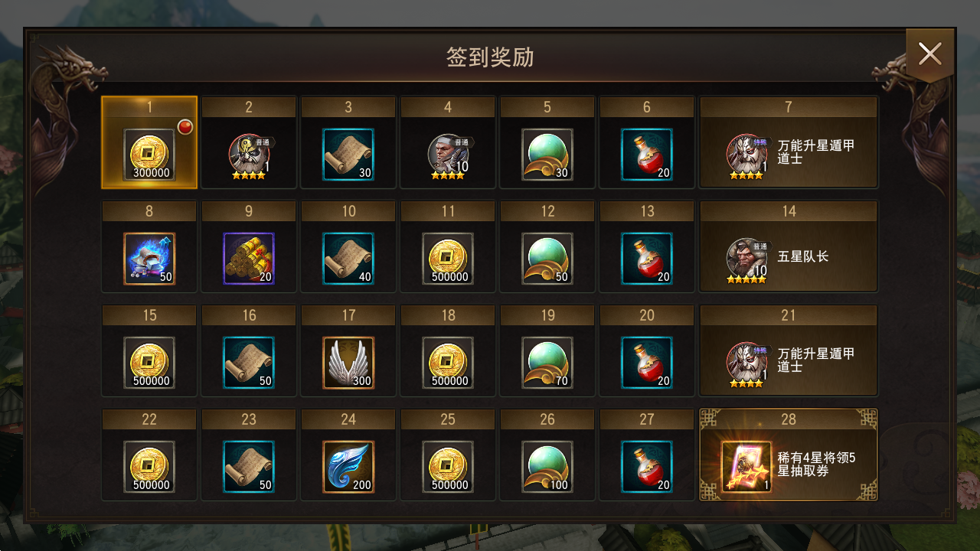980x551 pixels.
Task: Select day 14 五星队长 reward
Action: [789, 246]
